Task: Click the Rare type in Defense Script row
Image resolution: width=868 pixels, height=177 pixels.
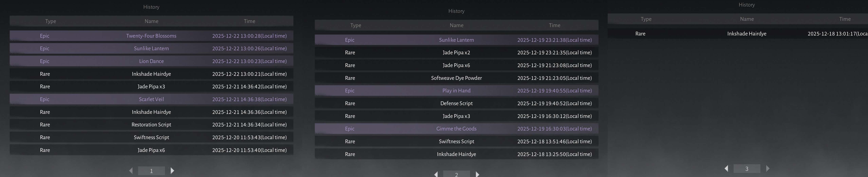Action: [350, 103]
